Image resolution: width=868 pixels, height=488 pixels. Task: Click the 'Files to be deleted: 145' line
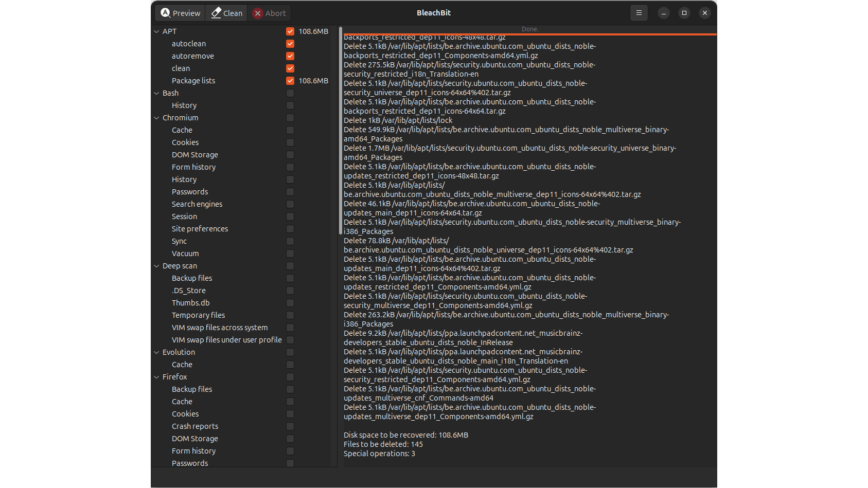click(383, 444)
